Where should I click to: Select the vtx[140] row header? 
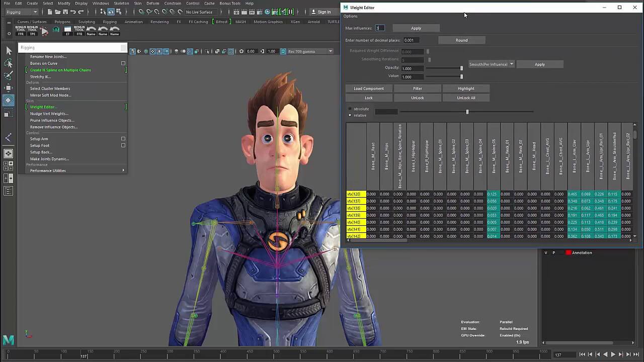[x=354, y=222]
